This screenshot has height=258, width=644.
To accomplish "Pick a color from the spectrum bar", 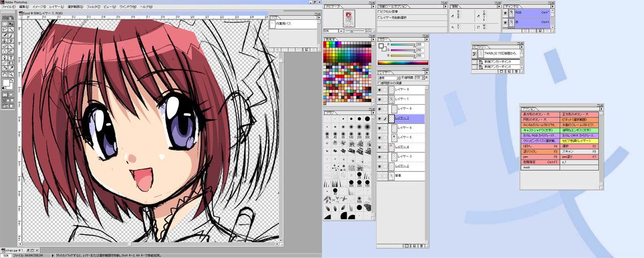I will click(403, 62).
